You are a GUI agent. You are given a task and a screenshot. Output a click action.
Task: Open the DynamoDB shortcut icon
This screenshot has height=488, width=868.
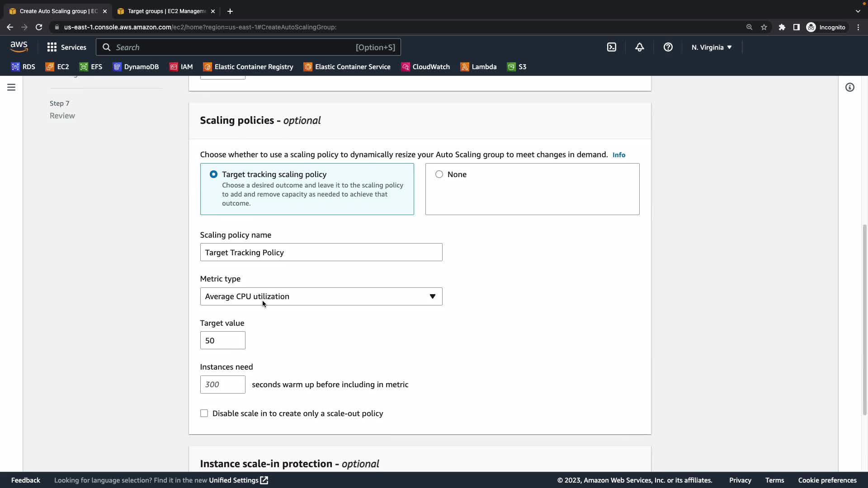point(117,67)
